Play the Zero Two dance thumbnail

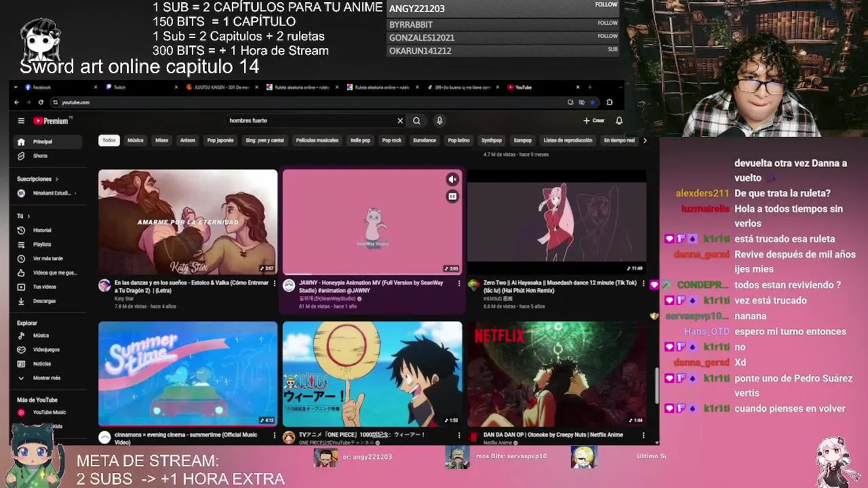coord(557,222)
